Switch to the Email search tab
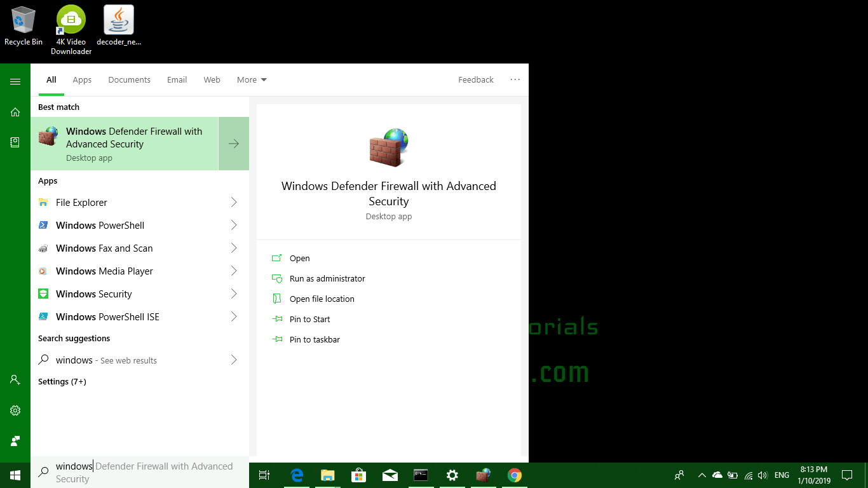Image resolution: width=868 pixels, height=488 pixels. (x=177, y=80)
